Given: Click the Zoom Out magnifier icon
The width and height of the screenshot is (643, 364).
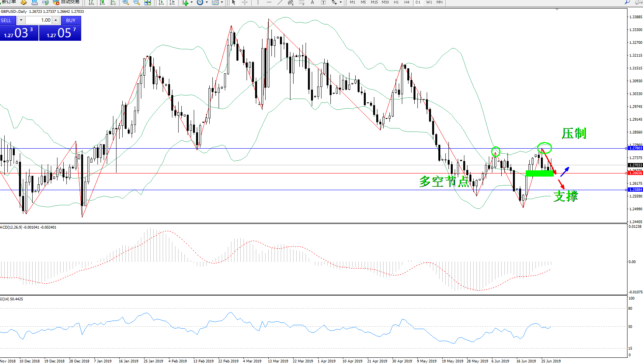Looking at the screenshot, I should tap(137, 2).
